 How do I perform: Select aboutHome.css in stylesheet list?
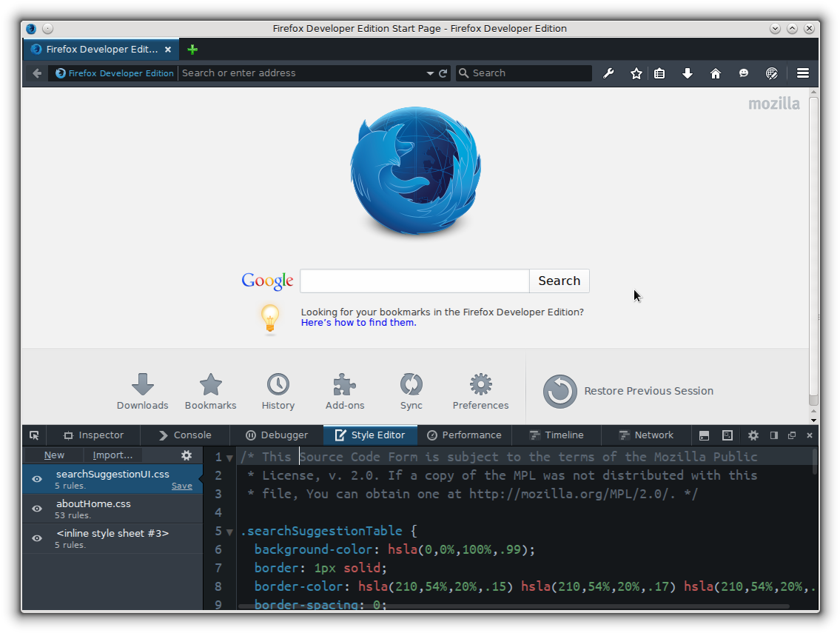[x=112, y=509]
